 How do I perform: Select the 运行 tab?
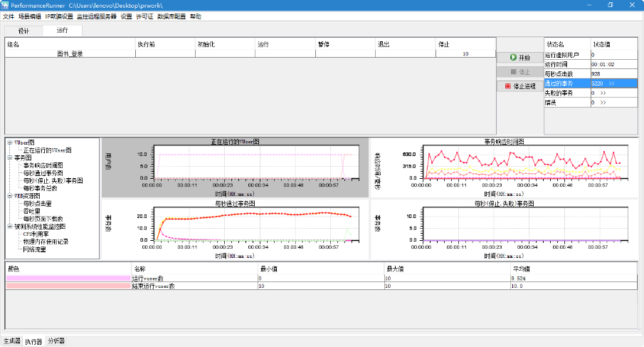click(x=63, y=30)
